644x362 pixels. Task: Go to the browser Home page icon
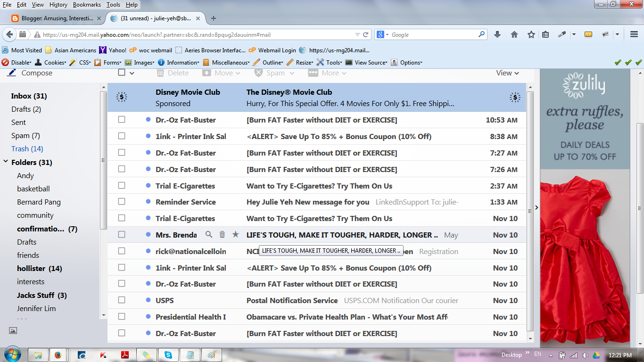[514, 34]
